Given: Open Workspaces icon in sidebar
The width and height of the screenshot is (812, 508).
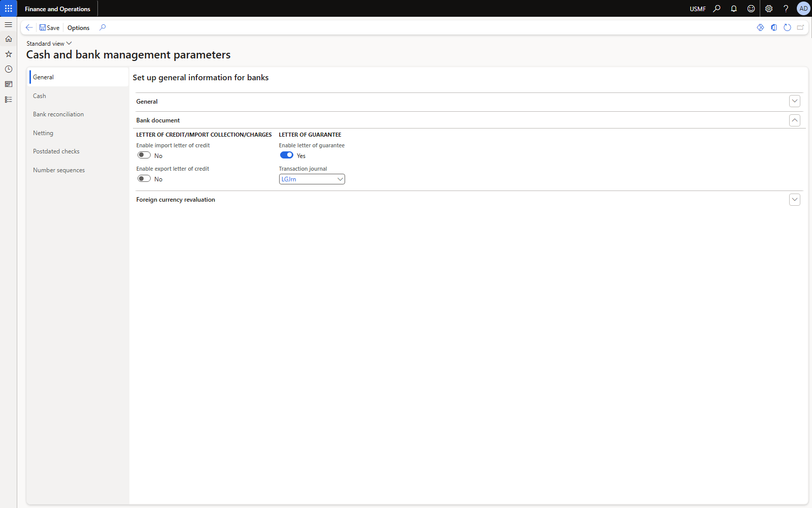Looking at the screenshot, I should [x=8, y=84].
